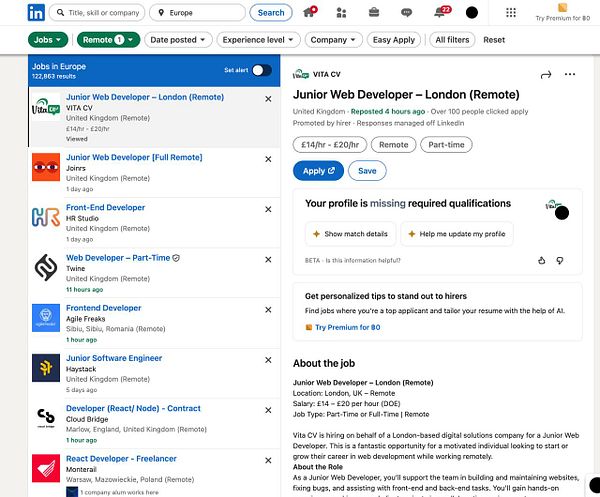Dismiss VITA CV Junior Web Developer job
Viewport: 600px width, 497px height.
coord(268,99)
